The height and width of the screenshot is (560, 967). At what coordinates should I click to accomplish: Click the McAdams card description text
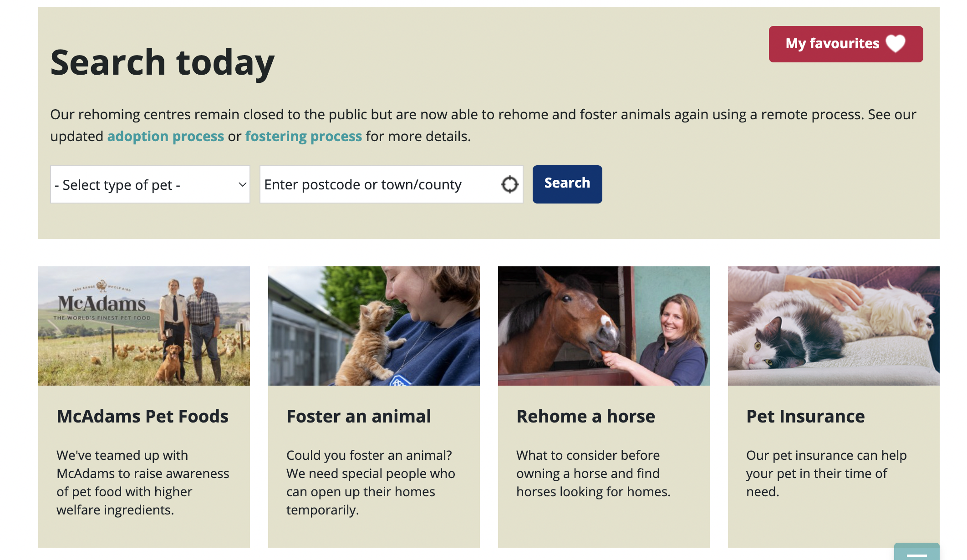[143, 482]
